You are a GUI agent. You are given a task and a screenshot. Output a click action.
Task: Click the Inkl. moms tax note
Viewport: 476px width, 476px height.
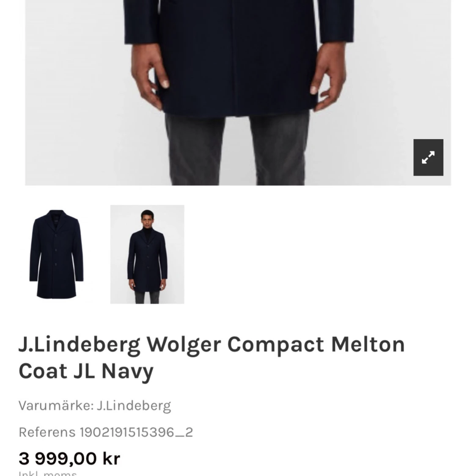48,473
